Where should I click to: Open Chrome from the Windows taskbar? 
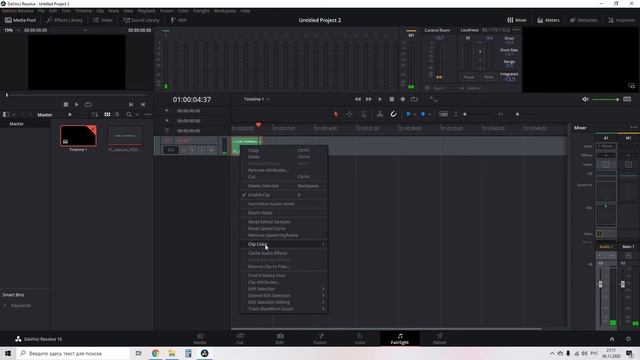(155, 353)
